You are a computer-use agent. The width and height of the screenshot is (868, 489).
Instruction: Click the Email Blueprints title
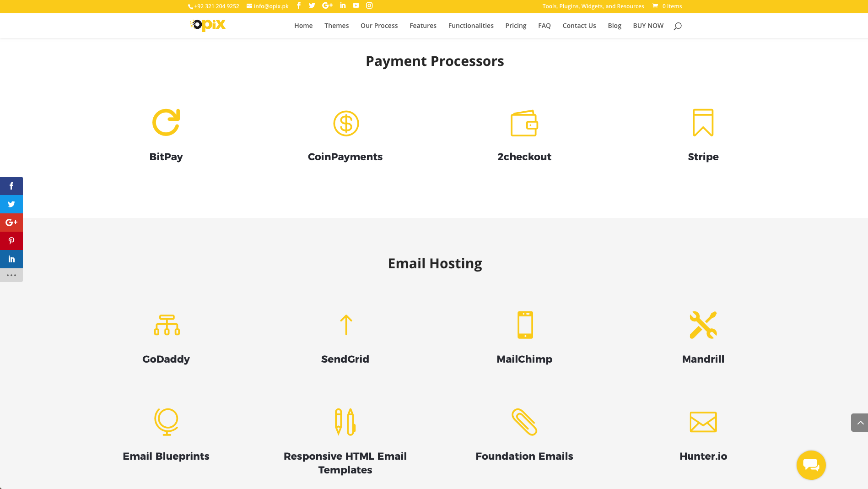click(166, 456)
